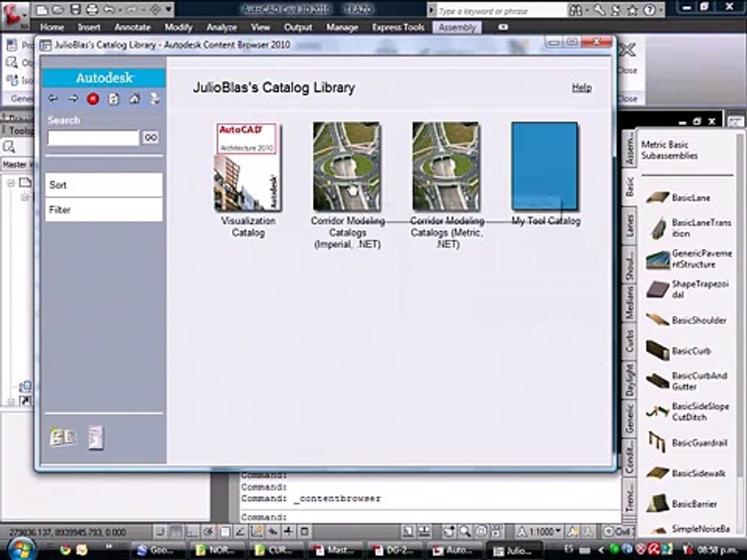Click the red Stop button
747x560 pixels.
point(93,99)
